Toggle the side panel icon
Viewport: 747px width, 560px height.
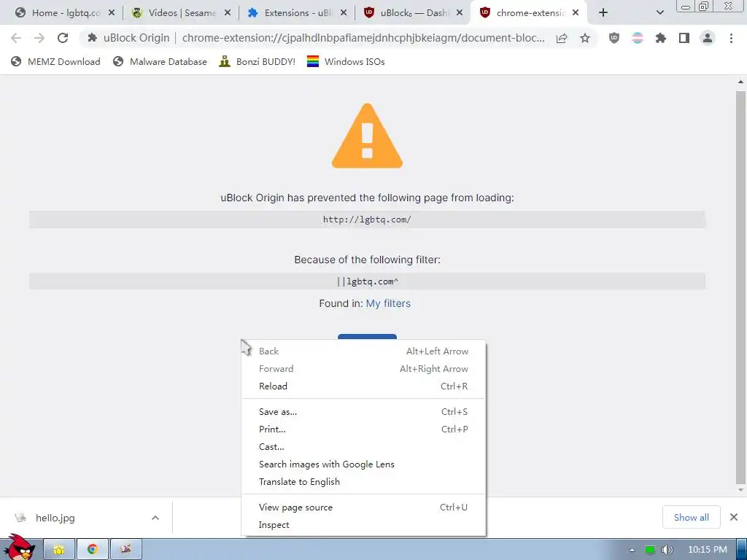684,38
